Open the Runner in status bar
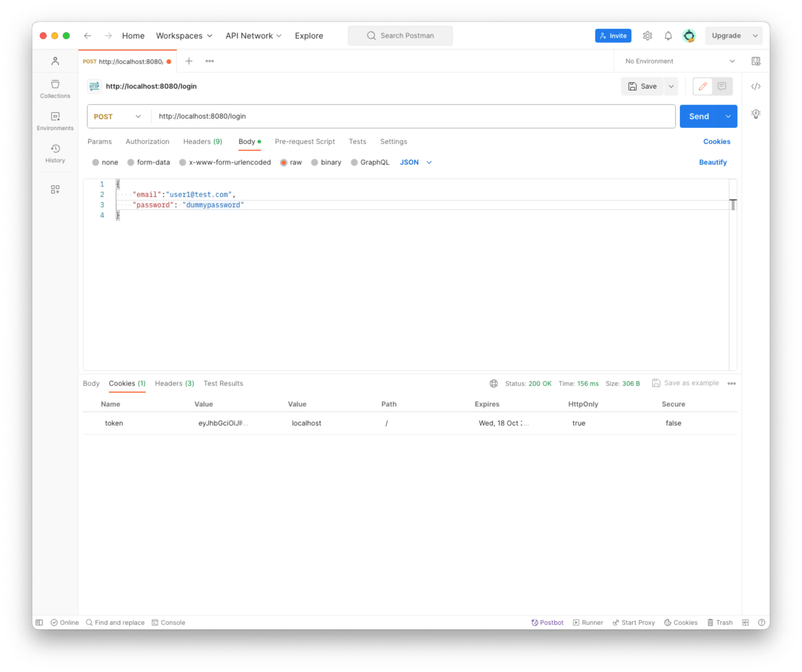Image resolution: width=802 pixels, height=672 pixels. [588, 622]
